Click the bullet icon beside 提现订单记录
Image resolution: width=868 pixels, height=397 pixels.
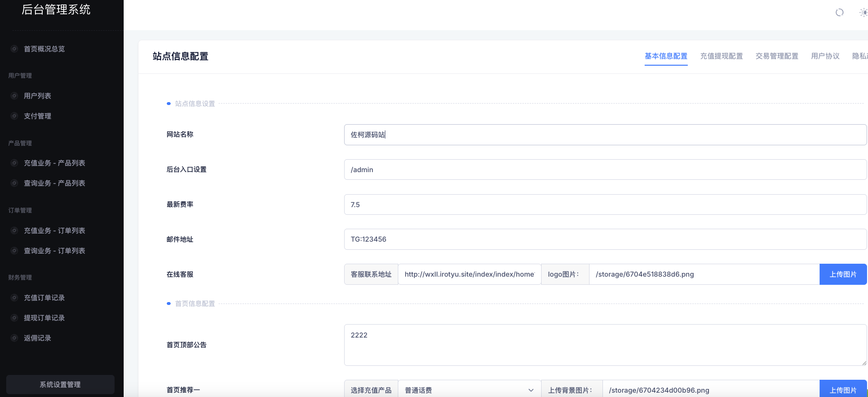[14, 318]
